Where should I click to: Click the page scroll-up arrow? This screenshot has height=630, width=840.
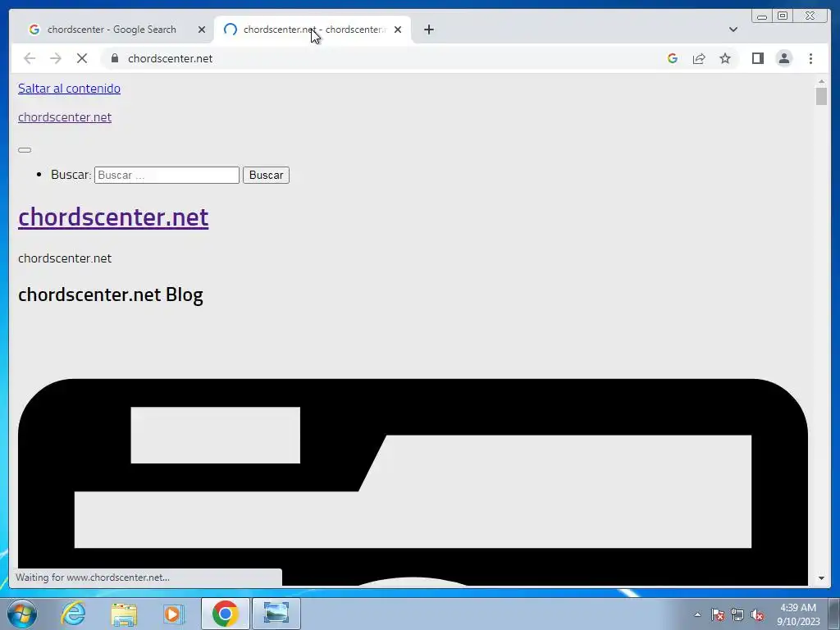pyautogui.click(x=821, y=82)
